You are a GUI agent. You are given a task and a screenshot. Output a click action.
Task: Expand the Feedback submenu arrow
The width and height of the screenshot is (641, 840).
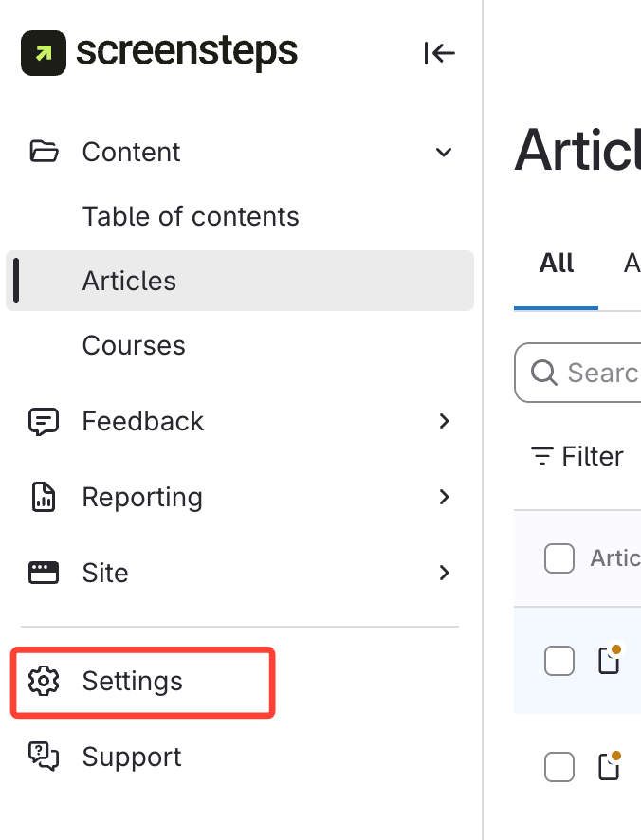point(443,421)
